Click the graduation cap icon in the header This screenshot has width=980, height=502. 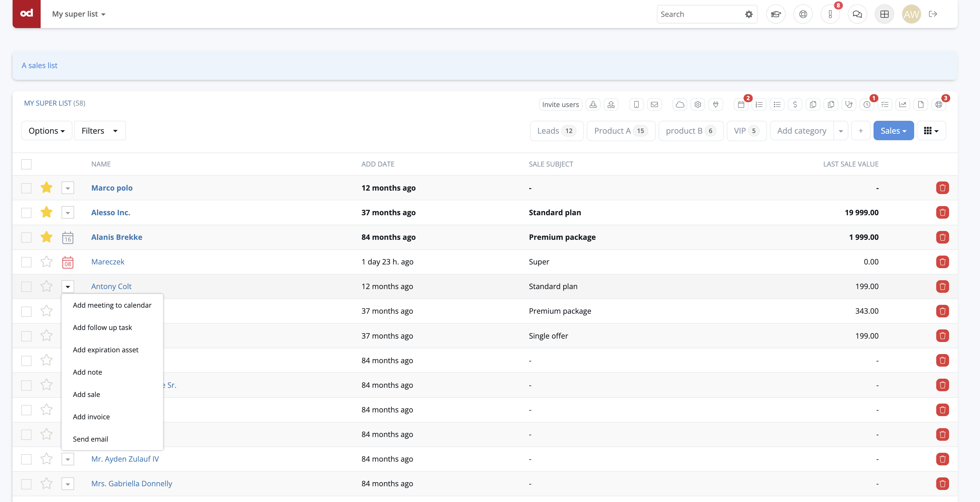click(x=776, y=14)
